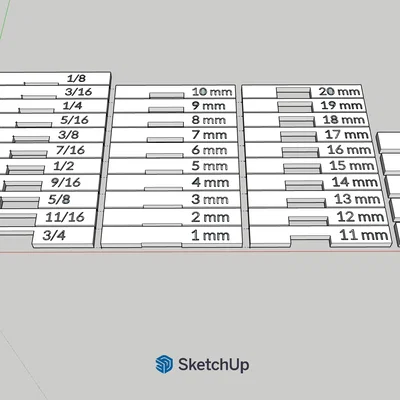Click the 14 mm label
The image size is (400, 400).
355,182
